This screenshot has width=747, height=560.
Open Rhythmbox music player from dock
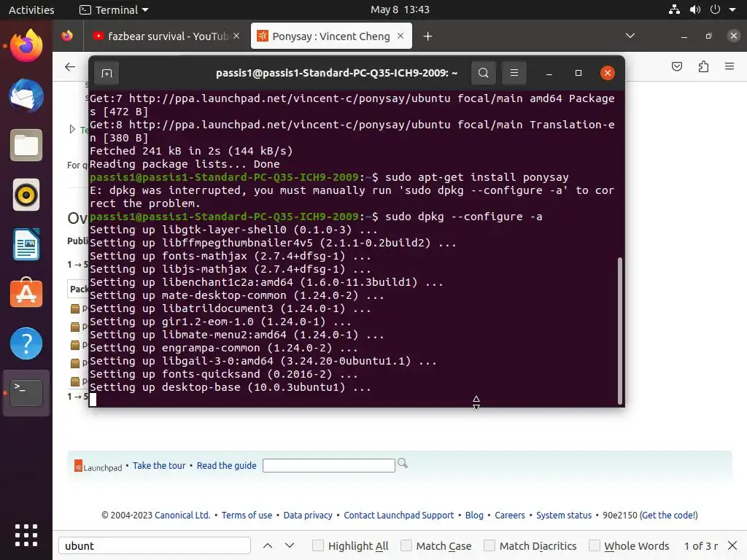[26, 195]
